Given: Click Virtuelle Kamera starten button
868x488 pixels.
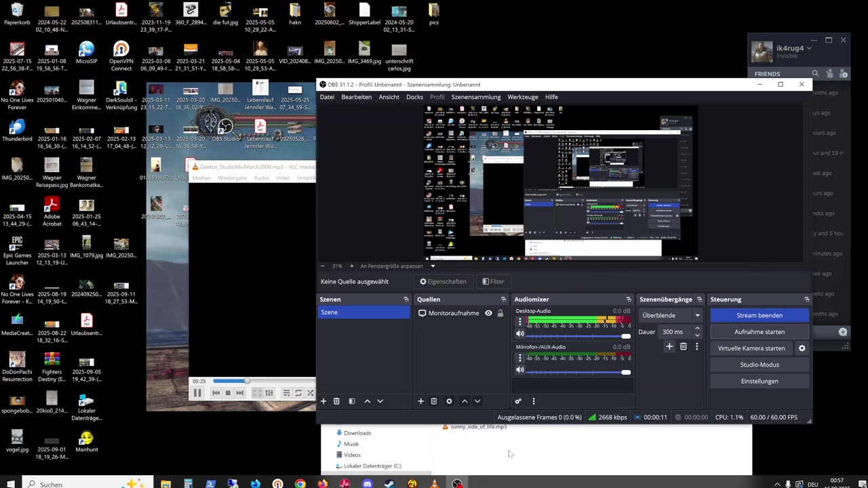Looking at the screenshot, I should [751, 348].
